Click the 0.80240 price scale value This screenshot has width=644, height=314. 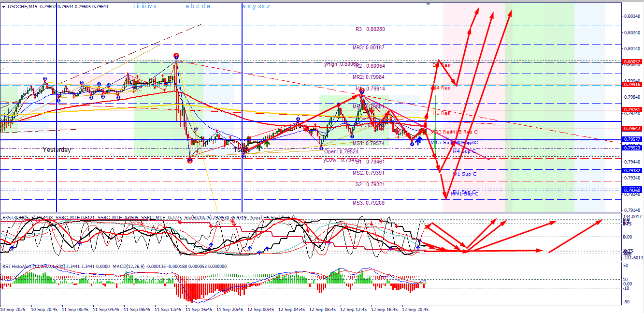pos(633,33)
